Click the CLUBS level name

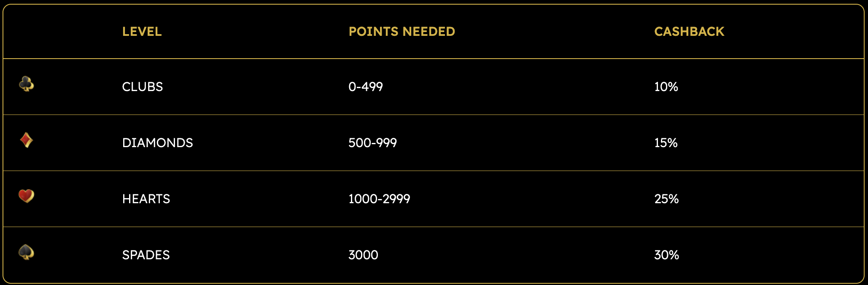[143, 87]
